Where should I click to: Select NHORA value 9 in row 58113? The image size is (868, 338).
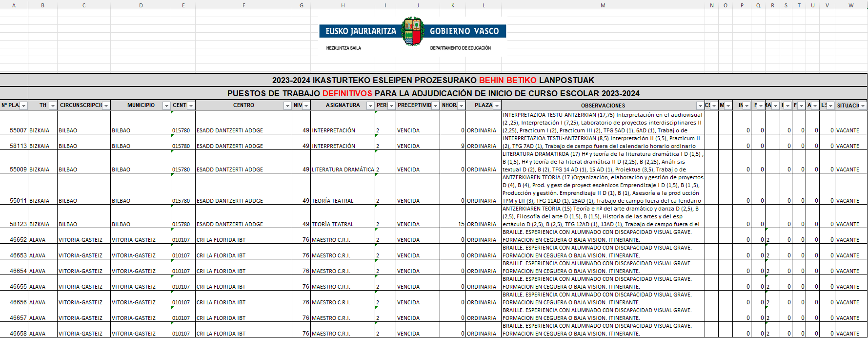453,142
